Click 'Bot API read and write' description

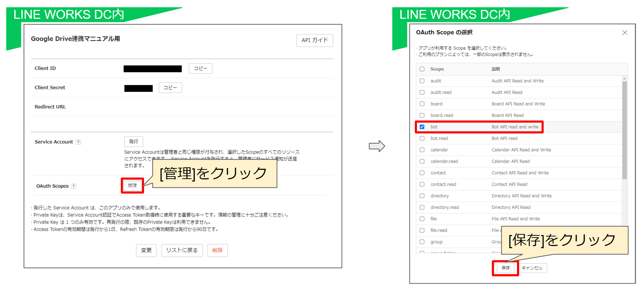pos(514,127)
